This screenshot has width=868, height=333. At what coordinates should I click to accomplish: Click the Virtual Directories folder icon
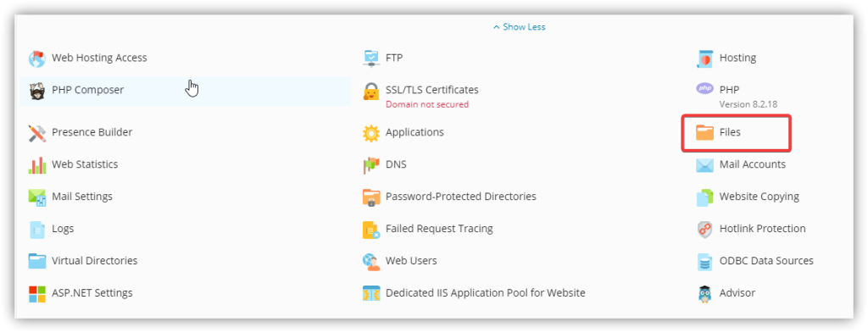[37, 261]
